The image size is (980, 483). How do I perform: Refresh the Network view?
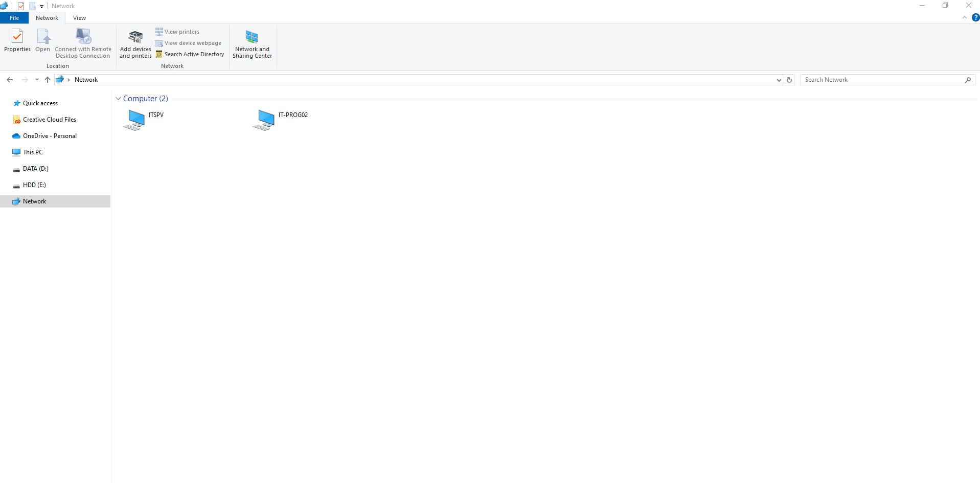789,80
